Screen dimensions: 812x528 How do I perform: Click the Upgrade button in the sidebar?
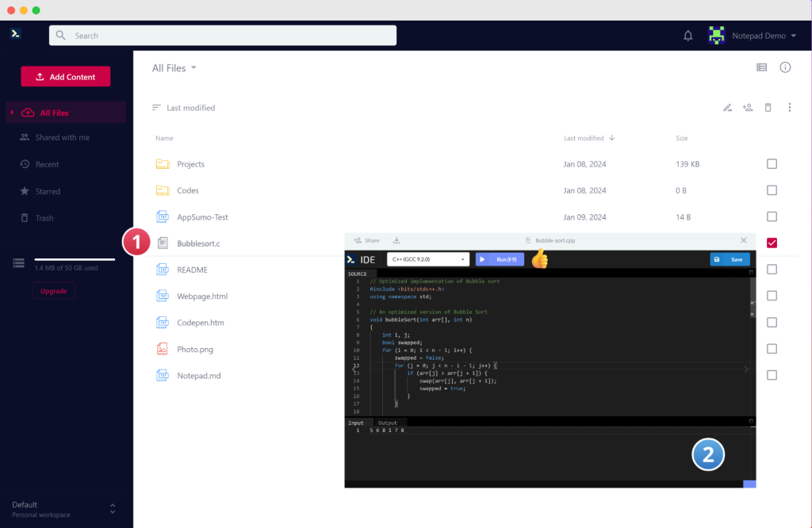[53, 291]
